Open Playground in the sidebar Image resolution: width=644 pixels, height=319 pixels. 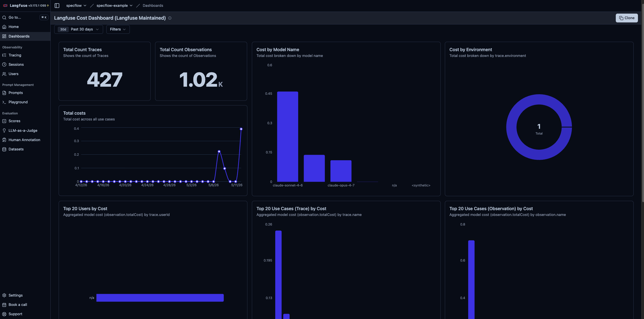[x=25, y=102]
